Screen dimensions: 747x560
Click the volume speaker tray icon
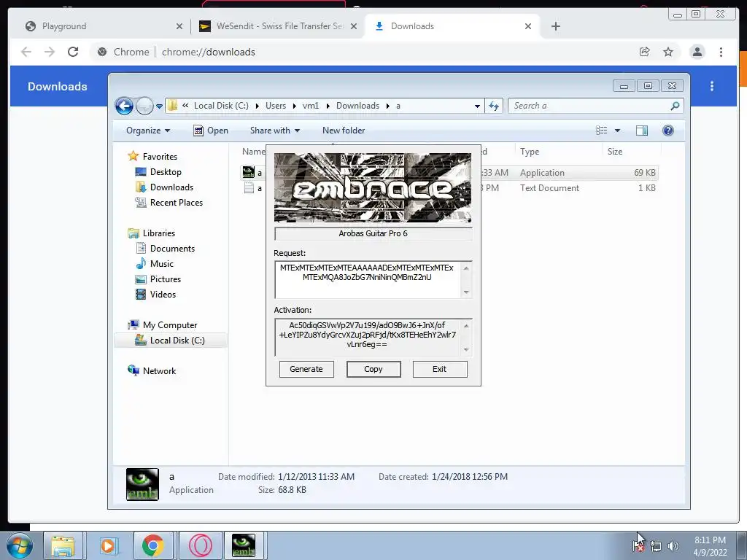pos(673,546)
